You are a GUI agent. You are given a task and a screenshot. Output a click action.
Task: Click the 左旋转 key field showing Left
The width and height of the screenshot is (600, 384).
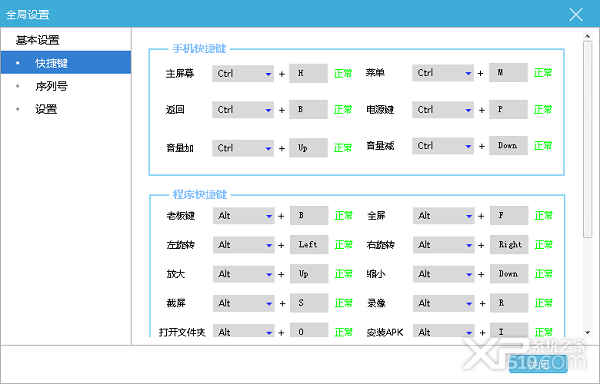tap(309, 244)
